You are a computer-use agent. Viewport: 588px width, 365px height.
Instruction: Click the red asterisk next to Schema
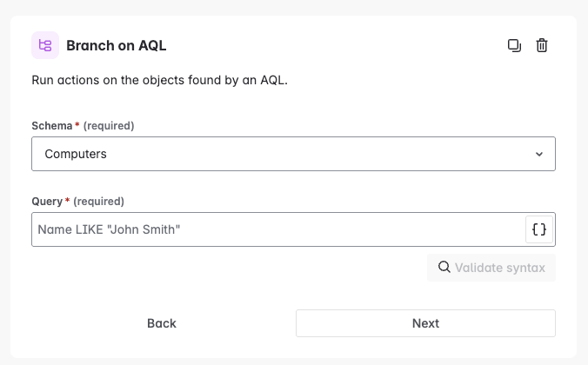pos(77,126)
